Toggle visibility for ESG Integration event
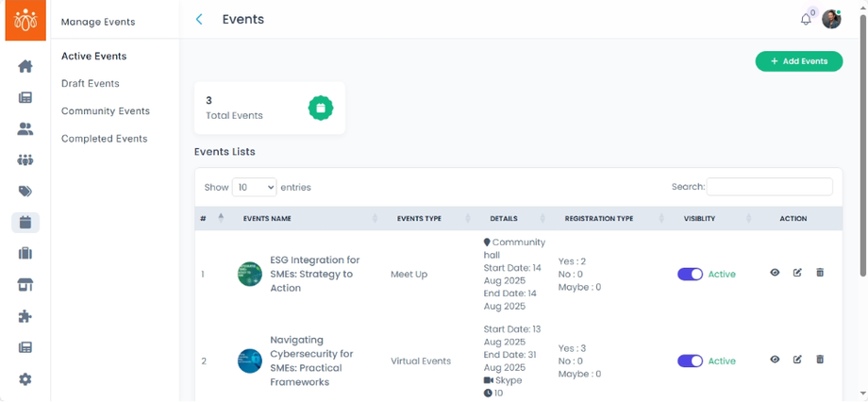The image size is (868, 402). coord(690,275)
